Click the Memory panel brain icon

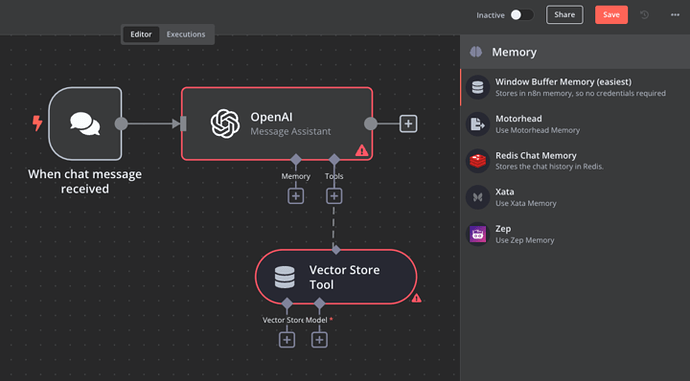(476, 52)
